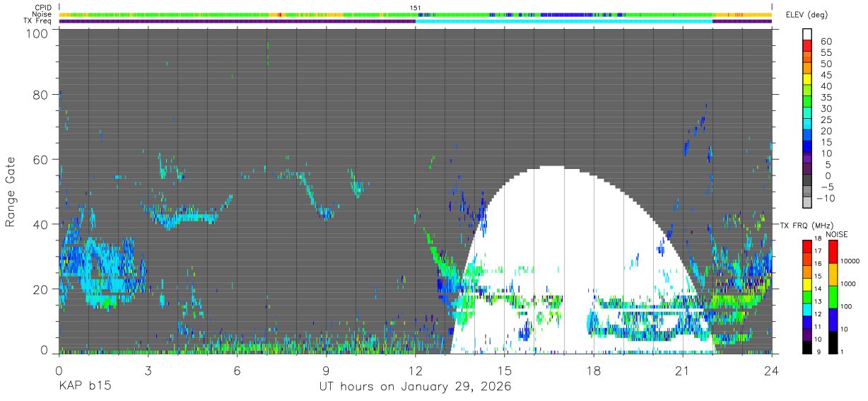Click the UT hours axis tick 24

[772, 370]
